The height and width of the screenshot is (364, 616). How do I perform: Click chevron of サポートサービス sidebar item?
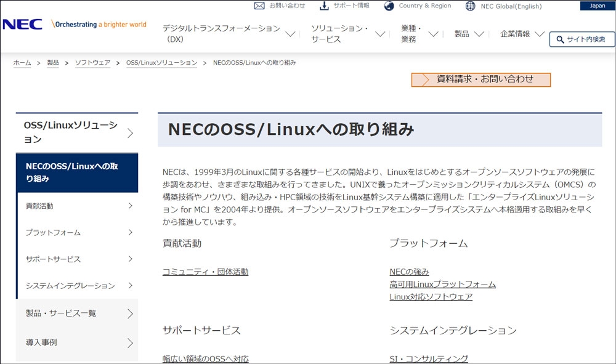coord(131,259)
